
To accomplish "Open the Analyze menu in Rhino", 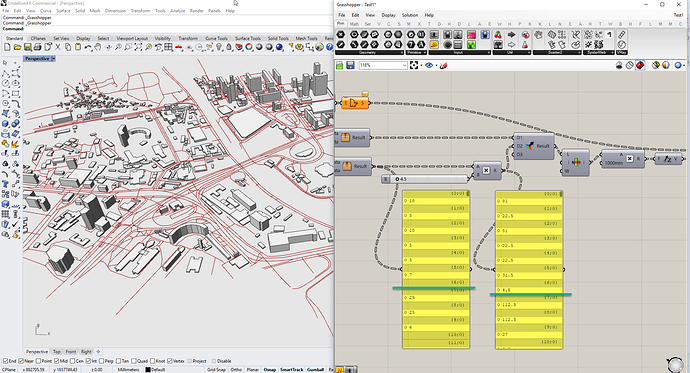I will click(x=177, y=11).
